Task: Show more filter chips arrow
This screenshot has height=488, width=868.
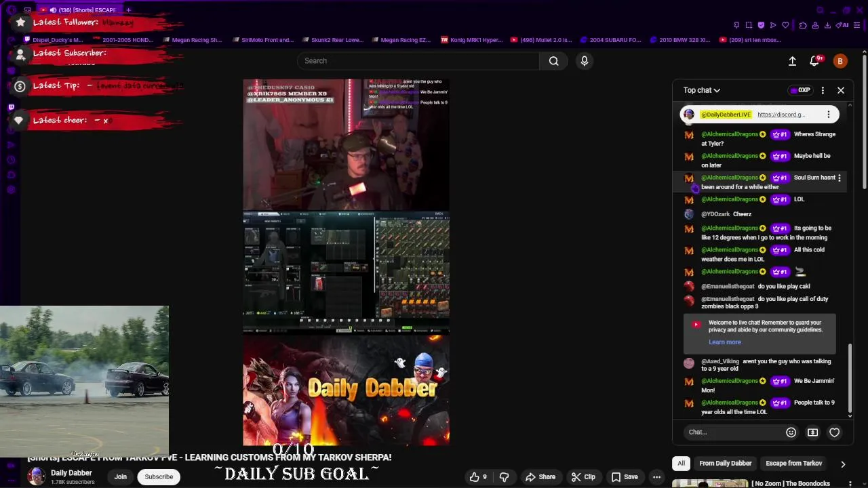Action: 843,464
